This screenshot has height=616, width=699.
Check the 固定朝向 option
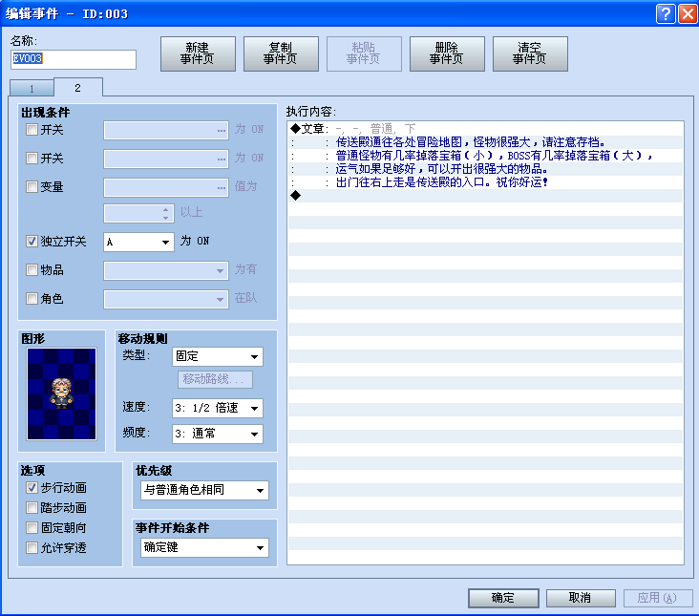tap(32, 528)
